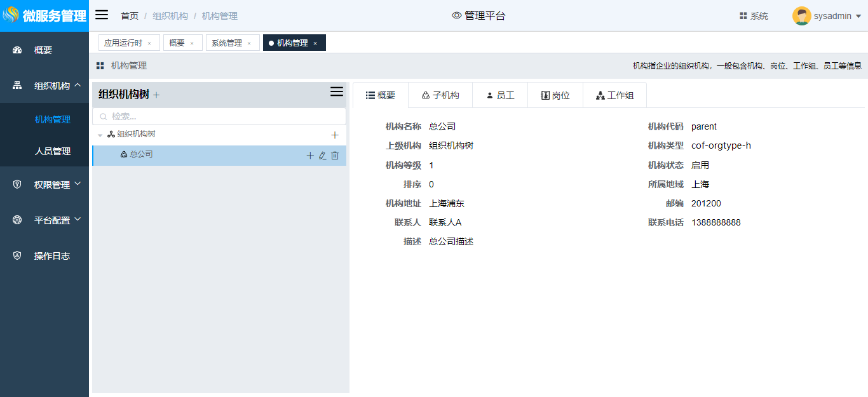This screenshot has height=397, width=868.
Task: Click the hamburger menu icon in header
Action: click(x=102, y=15)
